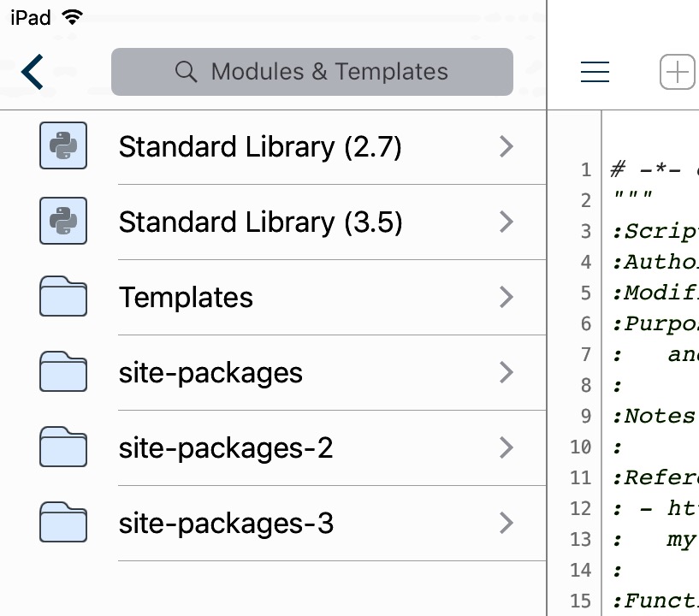Tap the magnifying glass search icon
The height and width of the screenshot is (616, 699).
(186, 72)
